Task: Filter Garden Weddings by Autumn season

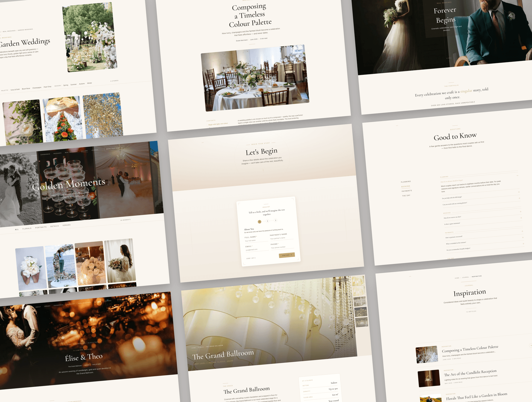Action: 82,84
